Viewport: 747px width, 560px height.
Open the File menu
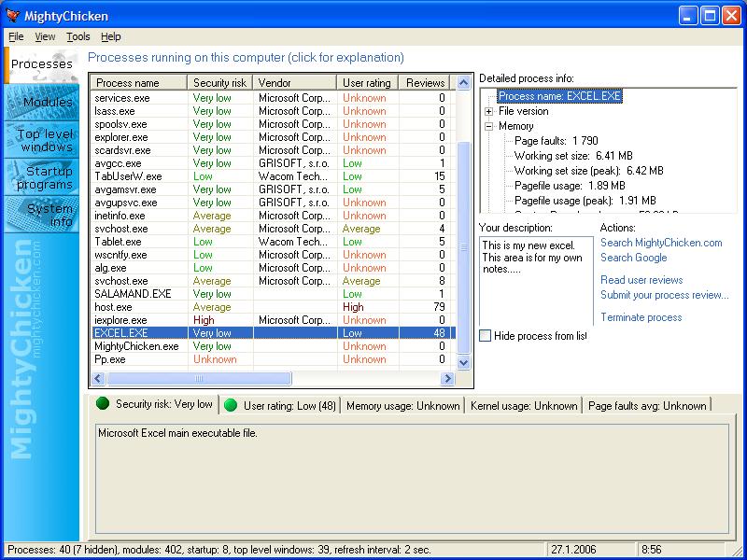pyautogui.click(x=16, y=36)
